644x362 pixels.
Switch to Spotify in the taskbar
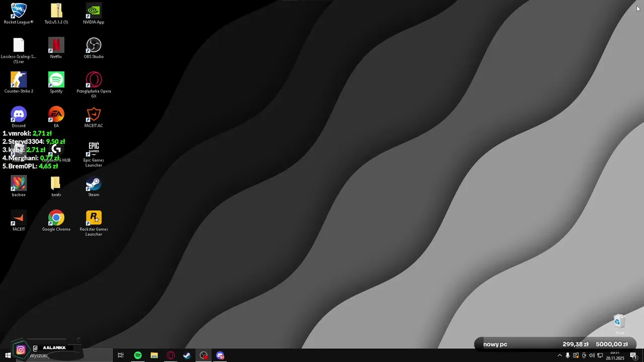coord(138,355)
